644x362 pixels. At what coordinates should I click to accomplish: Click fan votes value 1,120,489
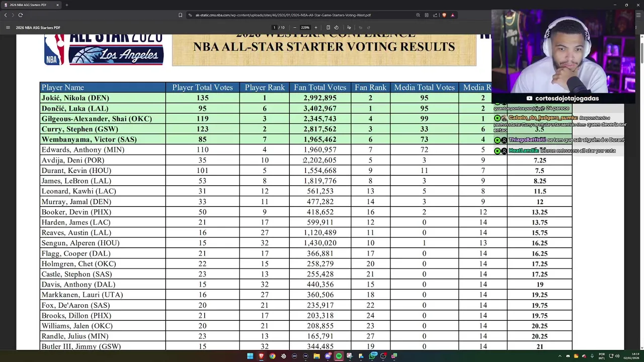(x=320, y=233)
